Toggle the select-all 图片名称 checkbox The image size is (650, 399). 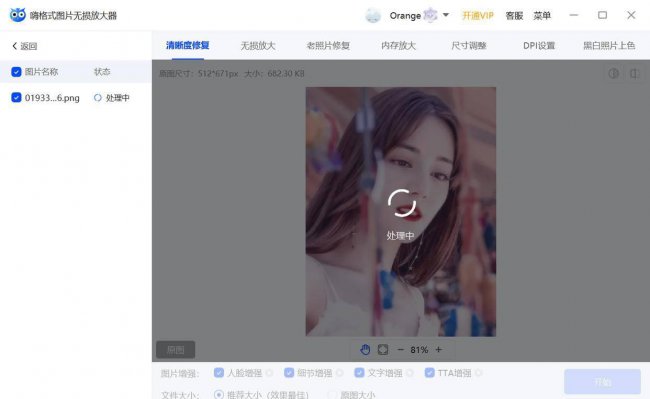coord(16,72)
